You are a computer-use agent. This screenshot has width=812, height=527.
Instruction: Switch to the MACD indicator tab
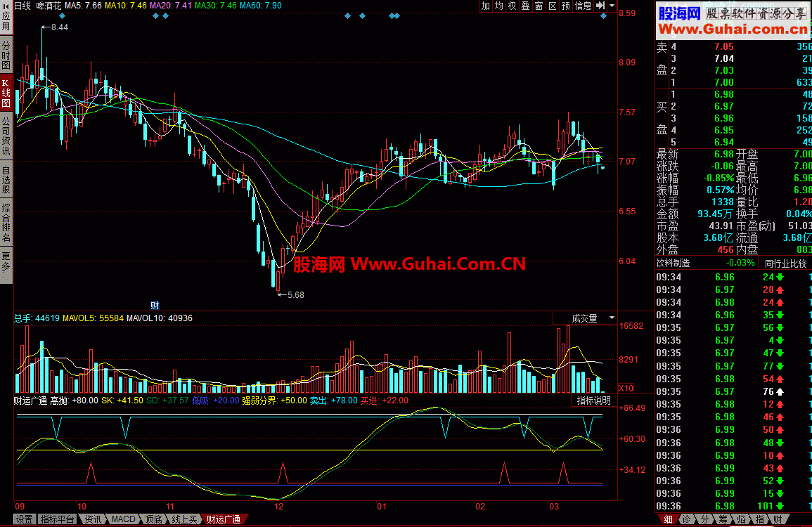(x=123, y=520)
